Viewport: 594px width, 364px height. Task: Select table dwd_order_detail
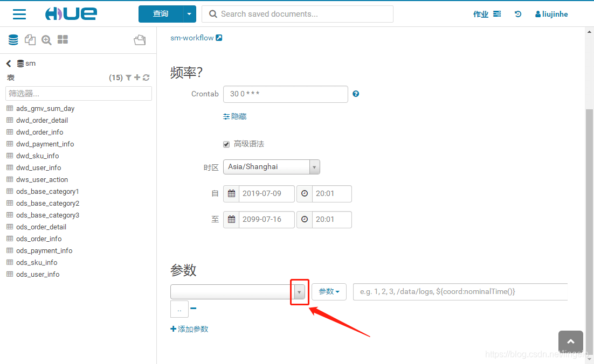[x=42, y=120]
